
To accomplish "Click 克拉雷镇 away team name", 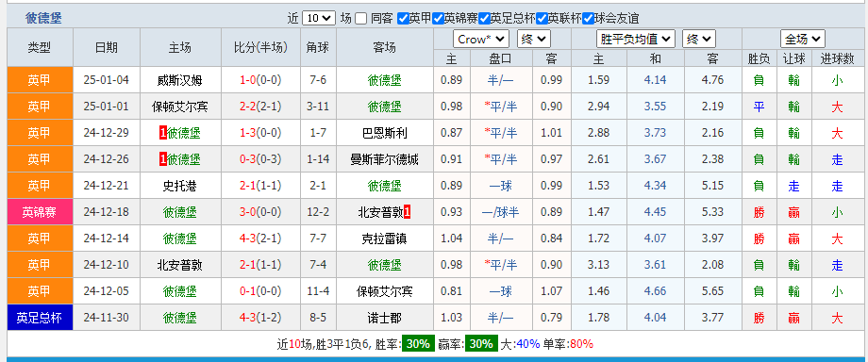I will point(384,239).
